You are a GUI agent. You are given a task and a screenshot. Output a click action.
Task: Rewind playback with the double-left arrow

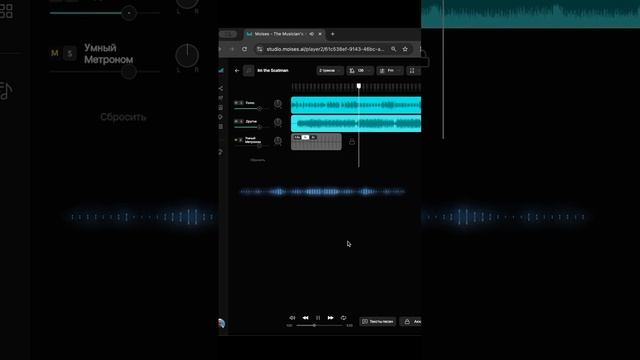point(305,318)
